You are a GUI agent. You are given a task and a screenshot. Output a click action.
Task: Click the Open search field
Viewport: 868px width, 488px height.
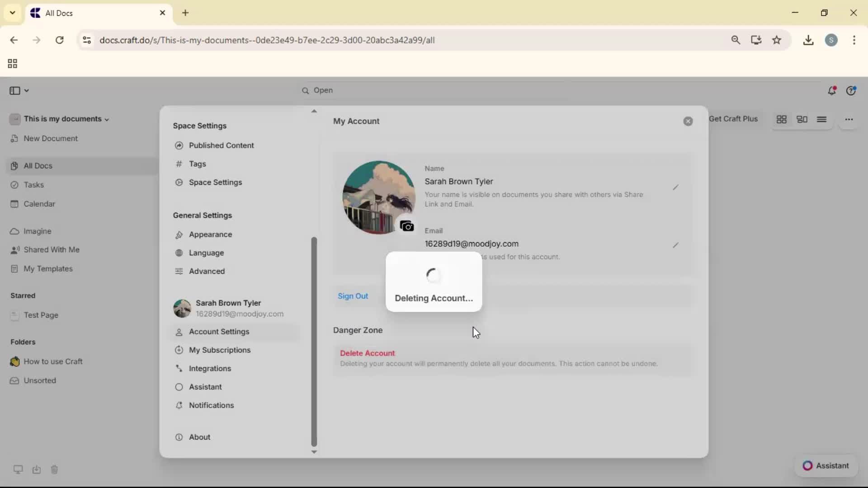(323, 90)
